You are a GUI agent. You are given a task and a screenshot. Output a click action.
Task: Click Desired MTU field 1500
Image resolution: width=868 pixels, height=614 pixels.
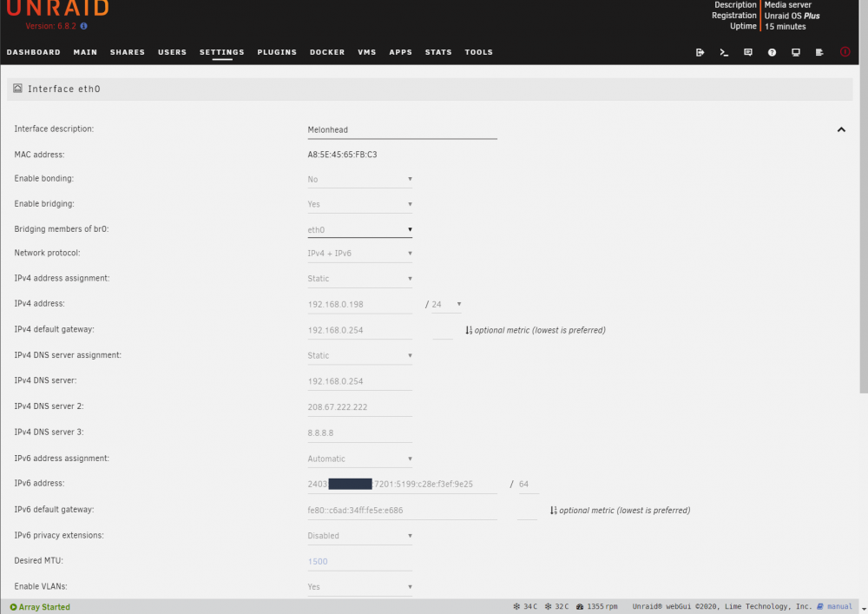point(360,562)
